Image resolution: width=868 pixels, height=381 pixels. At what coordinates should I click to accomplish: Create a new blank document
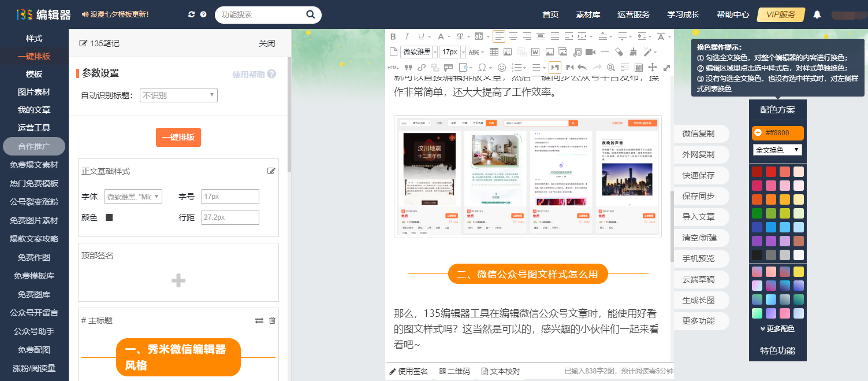(x=393, y=52)
